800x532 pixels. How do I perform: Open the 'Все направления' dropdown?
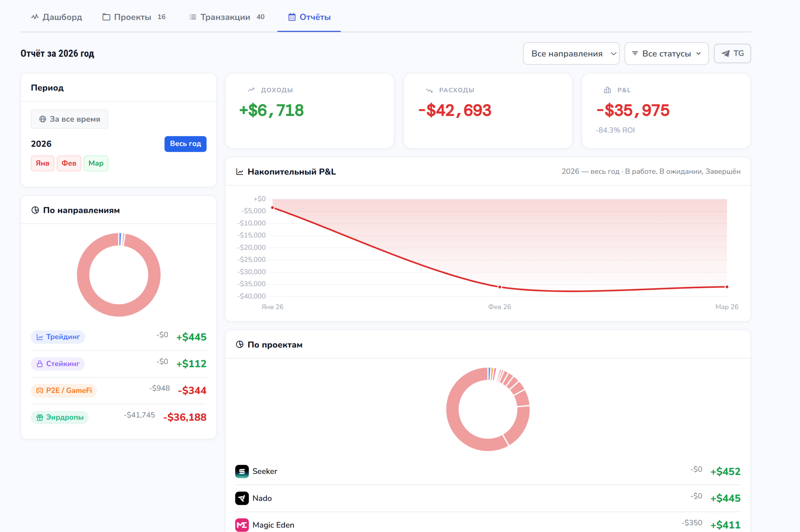coord(571,54)
